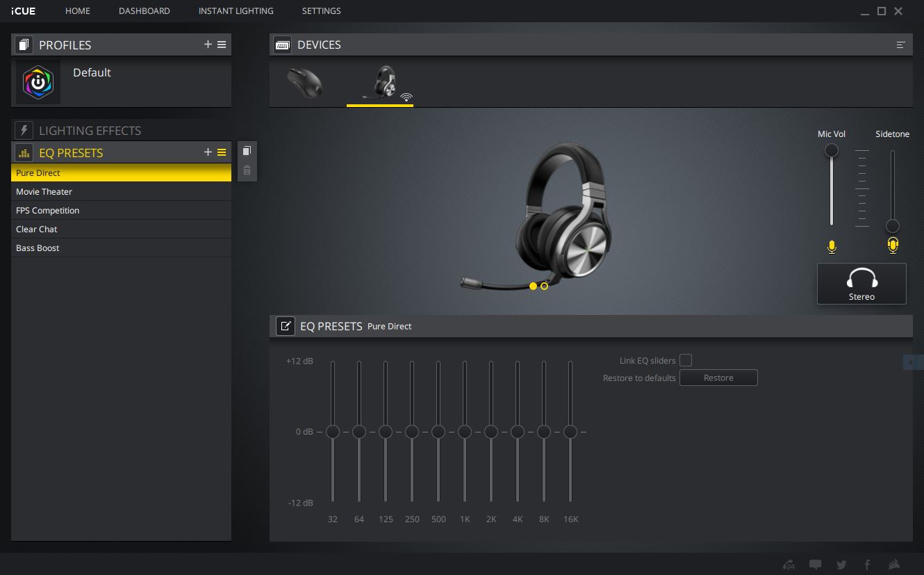Enable Link EQ sliders checkbox
The image size is (924, 575).
click(686, 360)
